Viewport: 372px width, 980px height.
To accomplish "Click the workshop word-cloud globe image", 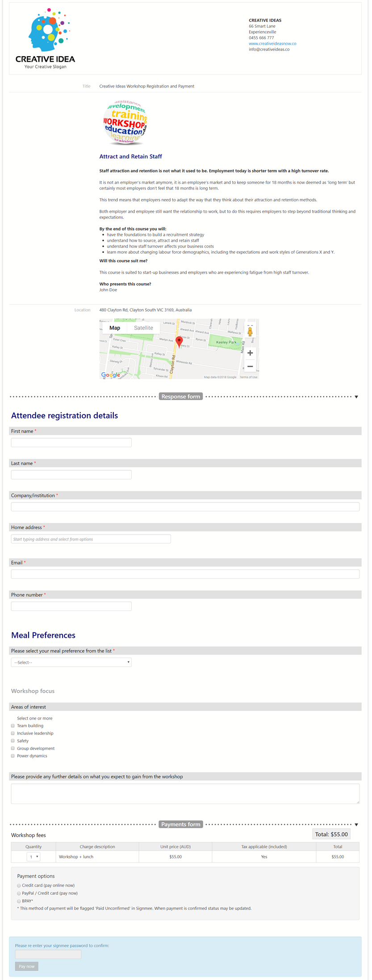I will point(125,122).
